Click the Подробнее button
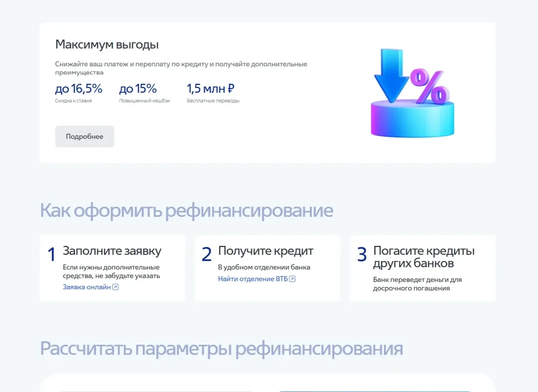538x392 pixels. tap(85, 136)
